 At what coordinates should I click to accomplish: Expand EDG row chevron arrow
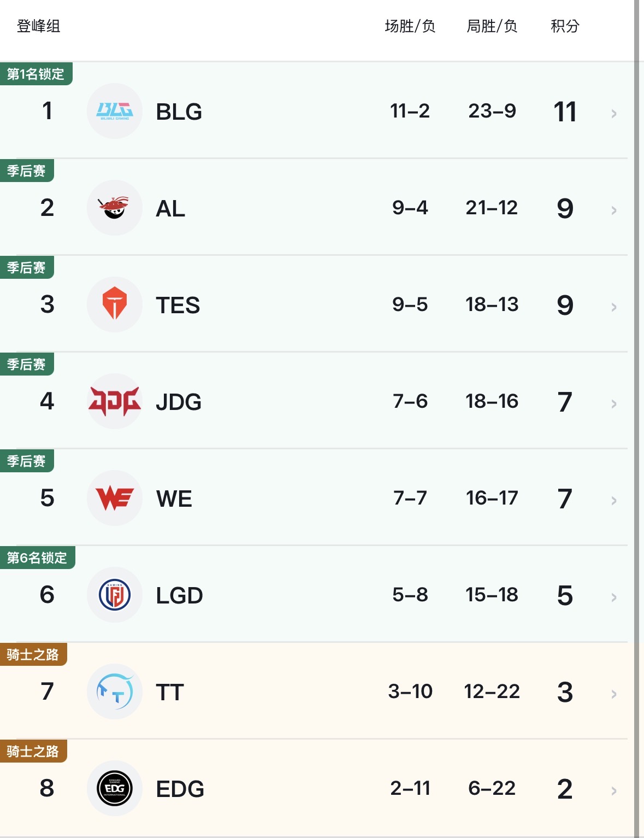[x=614, y=791]
